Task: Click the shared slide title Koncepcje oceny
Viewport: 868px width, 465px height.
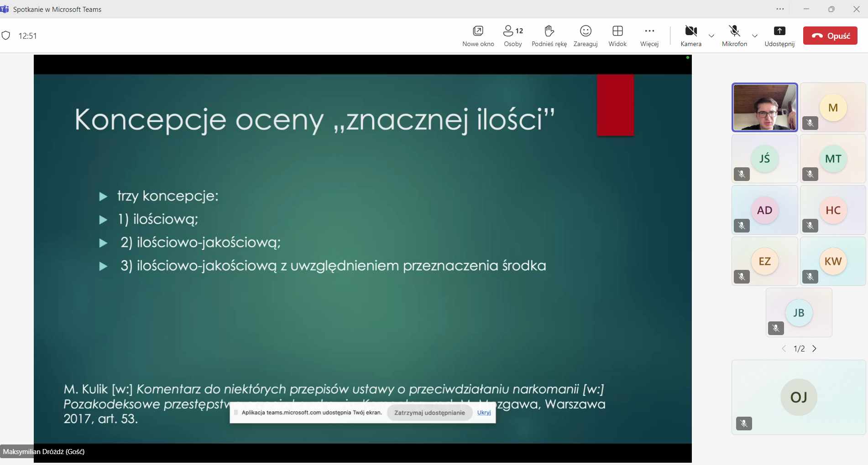Action: point(314,120)
